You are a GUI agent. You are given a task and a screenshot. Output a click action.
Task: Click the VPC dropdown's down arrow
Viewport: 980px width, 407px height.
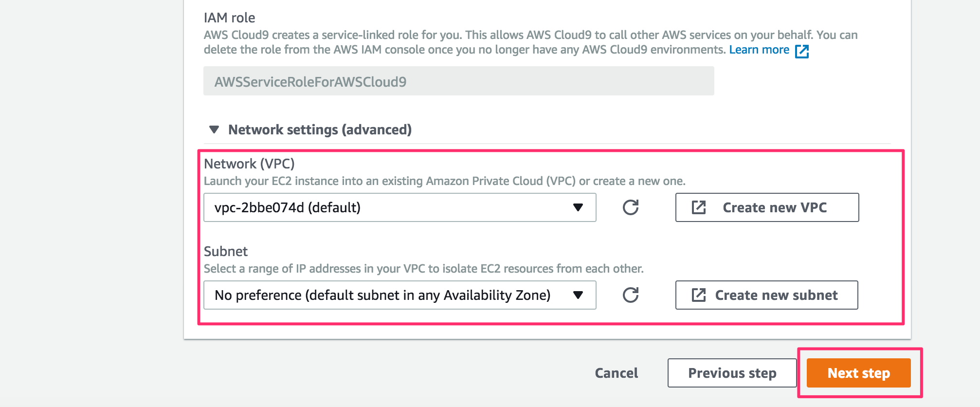pos(578,207)
